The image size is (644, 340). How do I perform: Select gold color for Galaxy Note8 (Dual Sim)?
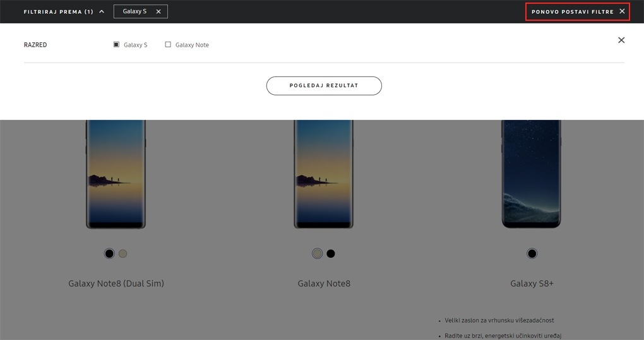[123, 253]
